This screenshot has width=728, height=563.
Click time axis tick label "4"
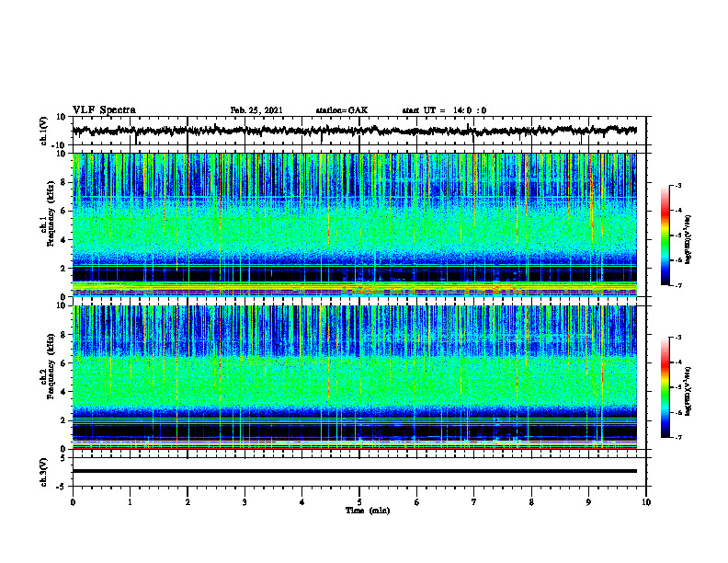(x=302, y=502)
